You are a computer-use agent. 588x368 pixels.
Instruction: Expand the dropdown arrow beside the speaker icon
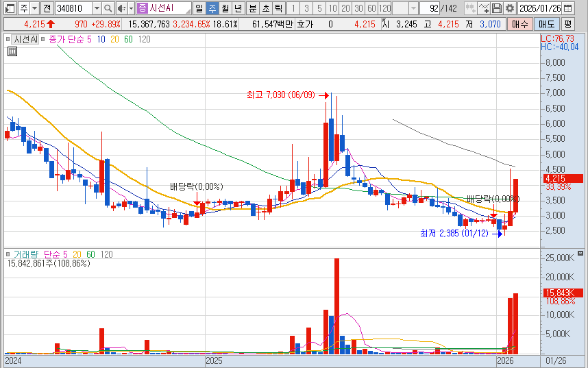click(131, 8)
